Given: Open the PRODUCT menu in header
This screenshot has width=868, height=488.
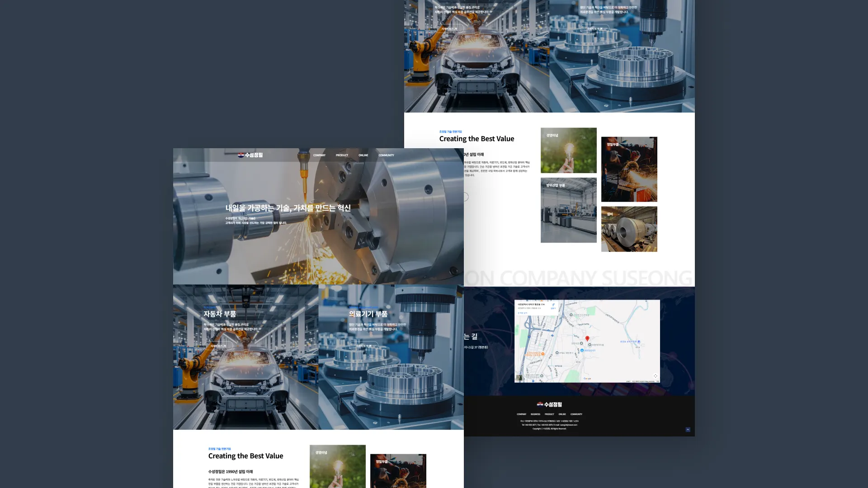Looking at the screenshot, I should [x=342, y=155].
